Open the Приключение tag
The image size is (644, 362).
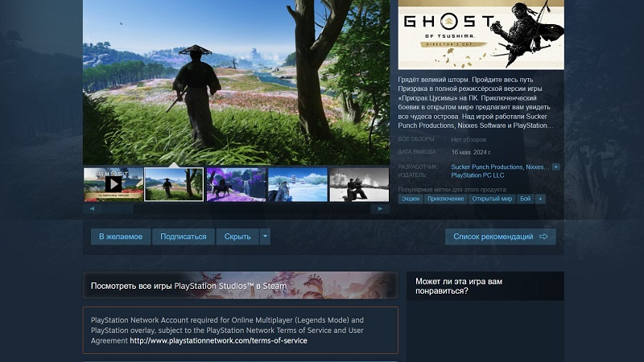click(446, 199)
